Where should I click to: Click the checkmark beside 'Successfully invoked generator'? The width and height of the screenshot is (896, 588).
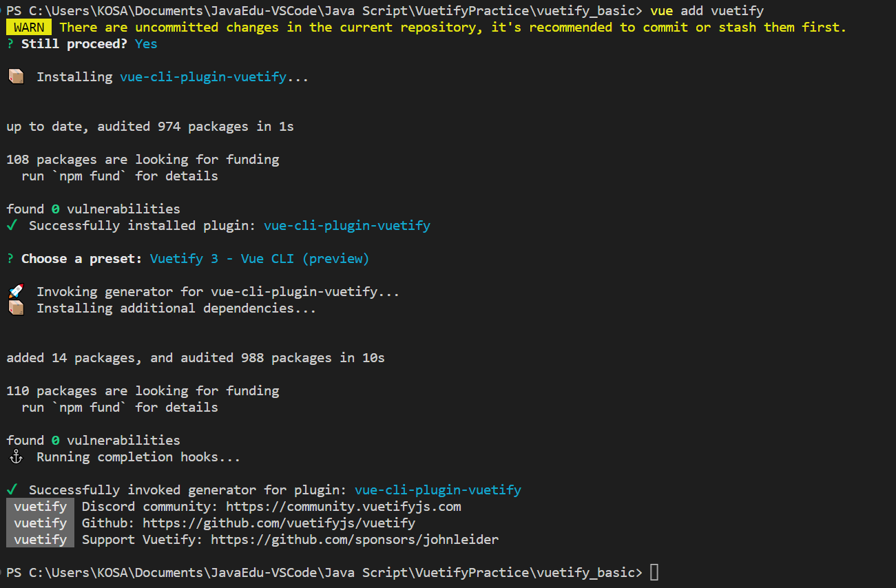pos(12,490)
